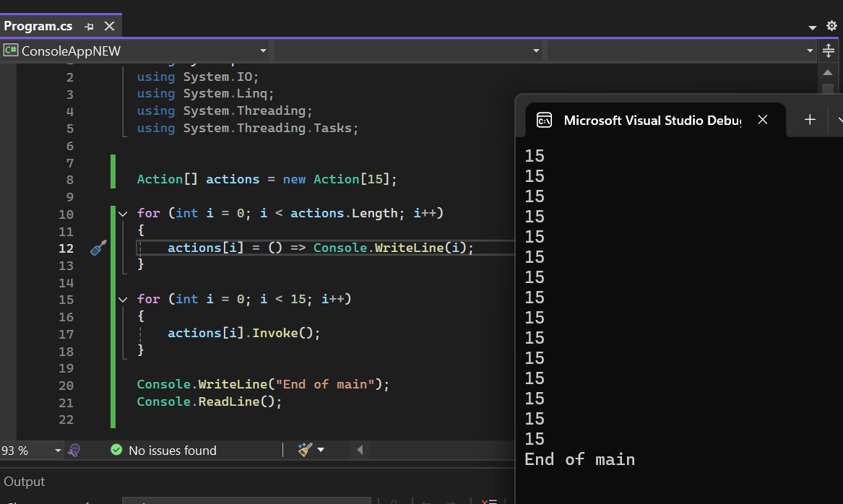Click the "End of main" string literal in code

click(325, 385)
